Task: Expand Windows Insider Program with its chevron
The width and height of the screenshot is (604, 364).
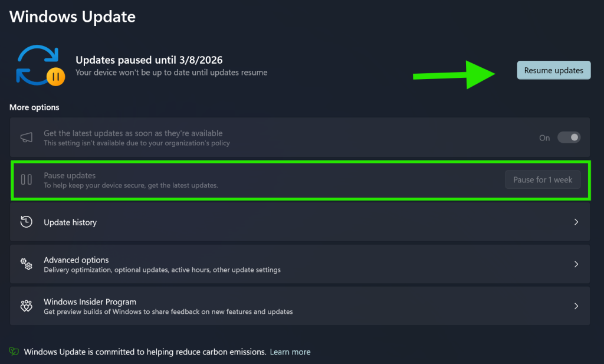Action: (576, 306)
